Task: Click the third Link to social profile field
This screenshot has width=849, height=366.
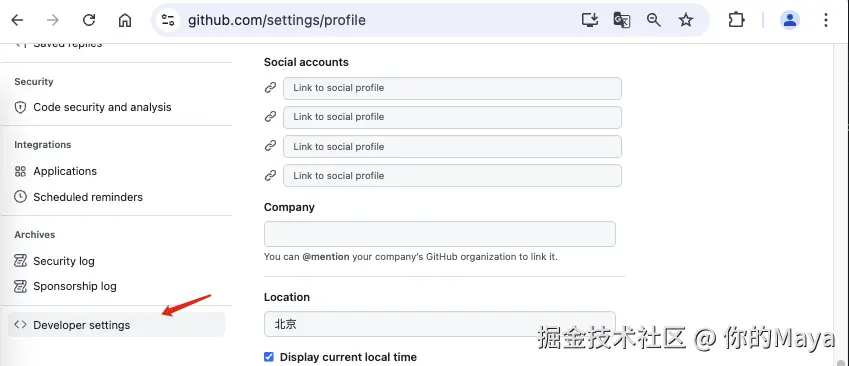Action: [x=452, y=147]
